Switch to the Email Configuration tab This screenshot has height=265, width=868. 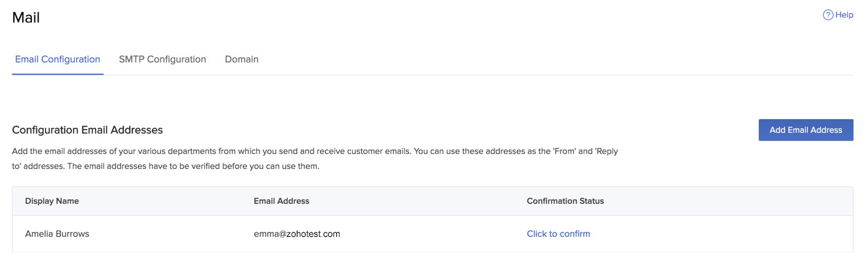click(57, 59)
